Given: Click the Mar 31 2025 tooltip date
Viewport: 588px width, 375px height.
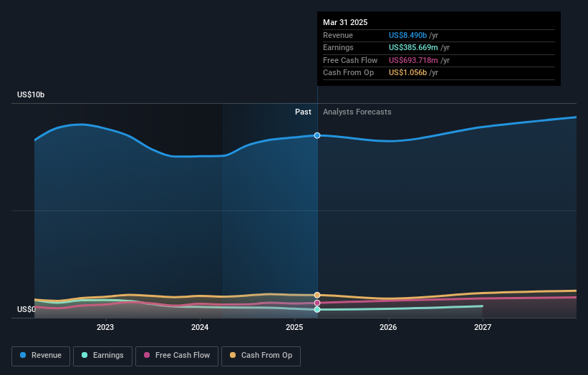Looking at the screenshot, I should [x=345, y=22].
